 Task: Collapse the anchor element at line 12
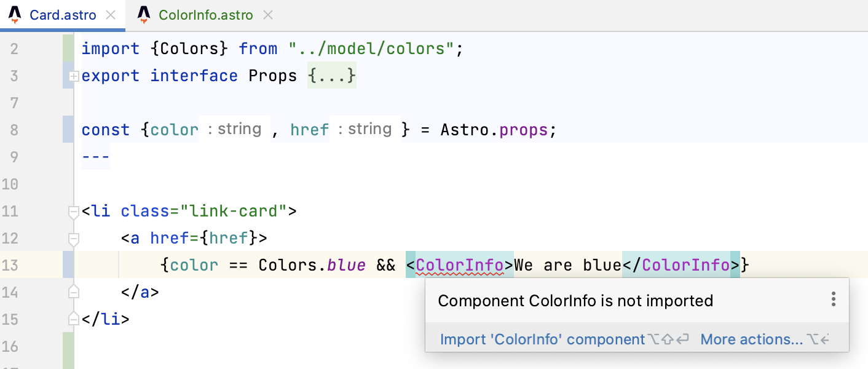pos(74,239)
